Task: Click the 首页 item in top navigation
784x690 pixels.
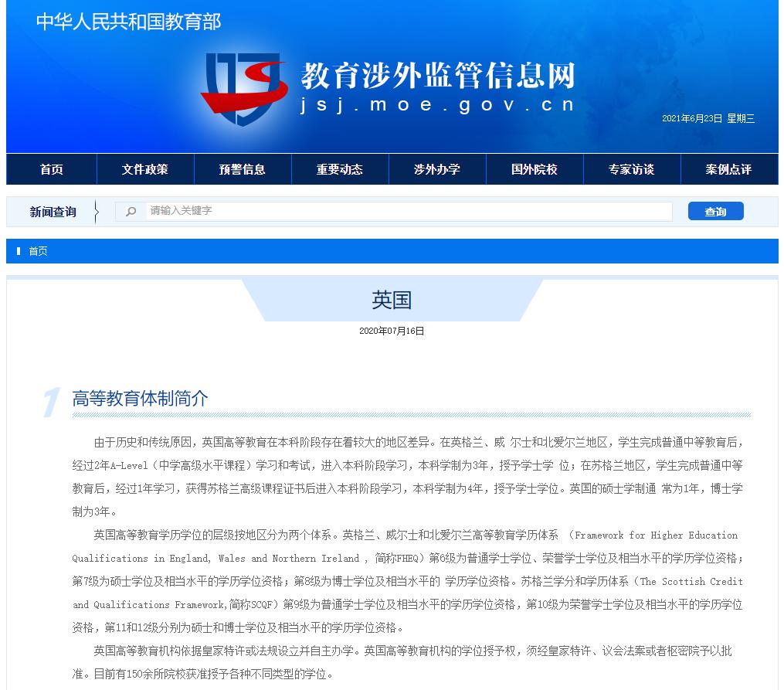Action: click(51, 168)
